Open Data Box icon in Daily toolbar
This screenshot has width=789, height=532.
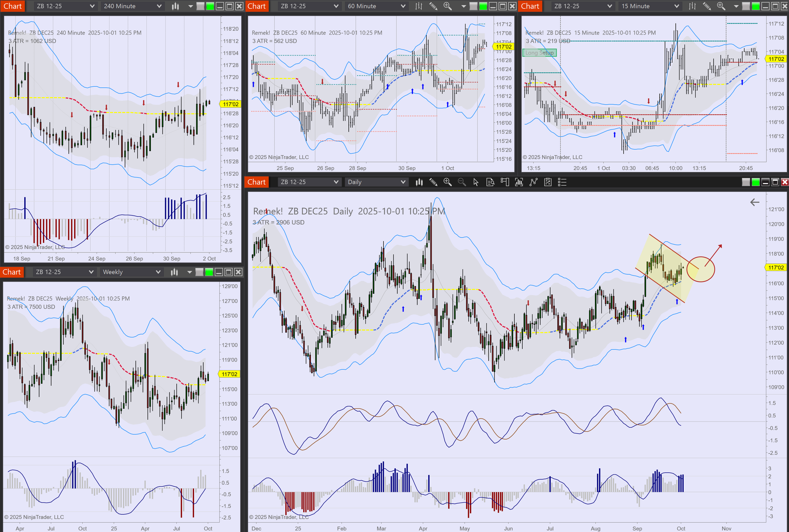[x=490, y=182]
